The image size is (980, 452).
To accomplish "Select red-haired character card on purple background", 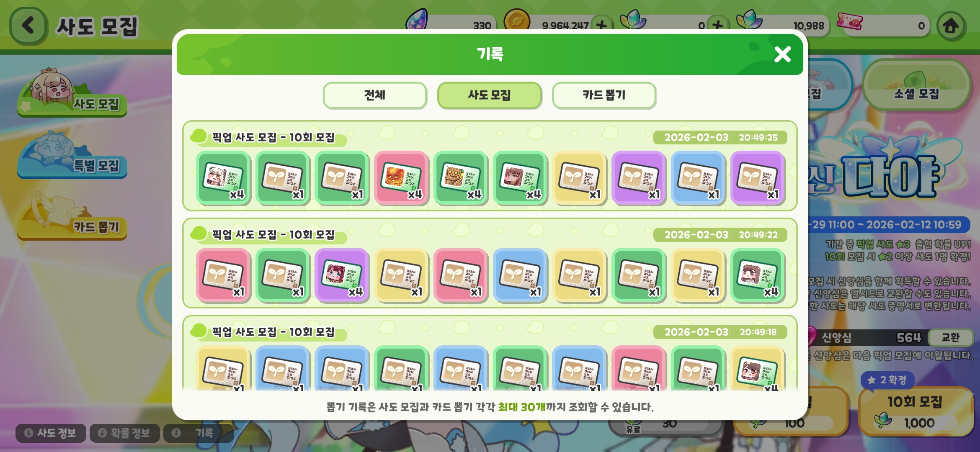I will pyautogui.click(x=342, y=275).
